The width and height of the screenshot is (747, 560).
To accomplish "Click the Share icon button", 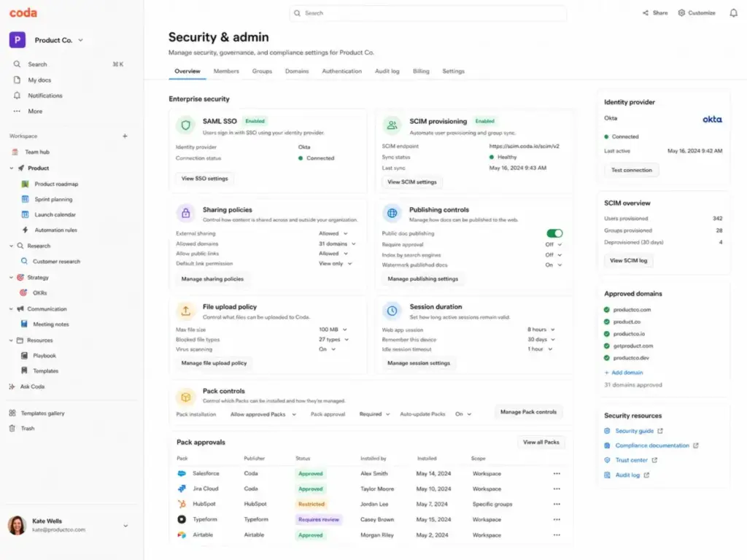I will coord(655,13).
